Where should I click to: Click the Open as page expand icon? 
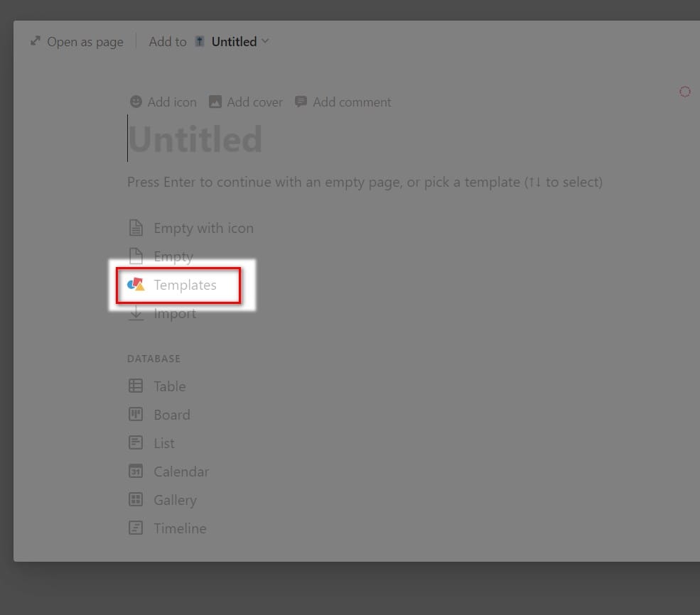click(x=36, y=41)
